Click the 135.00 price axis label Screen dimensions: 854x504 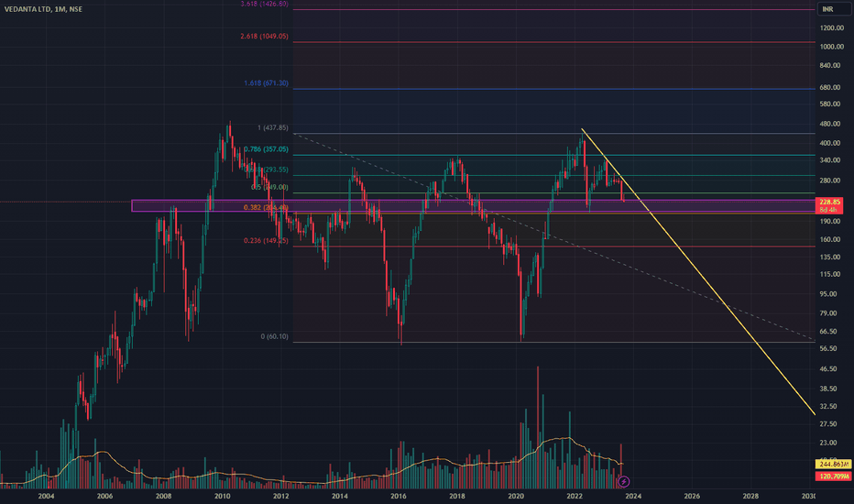(830, 257)
